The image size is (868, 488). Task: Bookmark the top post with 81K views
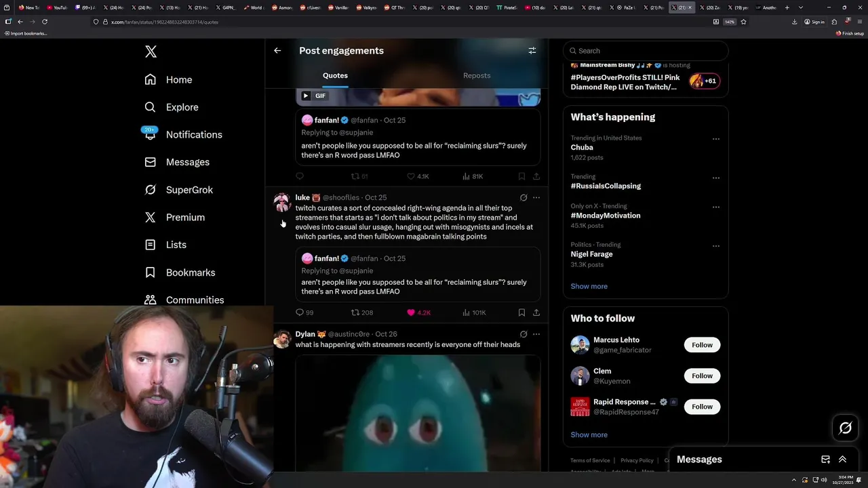pos(521,176)
